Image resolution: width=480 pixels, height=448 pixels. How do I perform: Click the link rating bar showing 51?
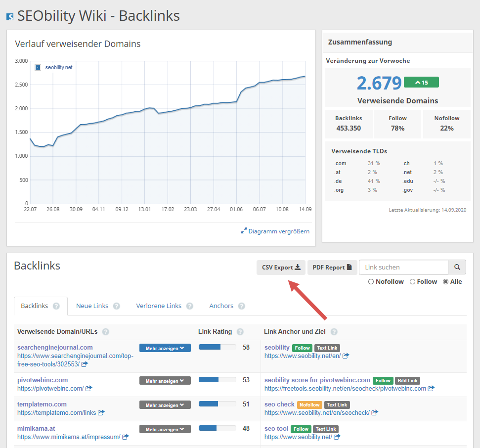218,404
